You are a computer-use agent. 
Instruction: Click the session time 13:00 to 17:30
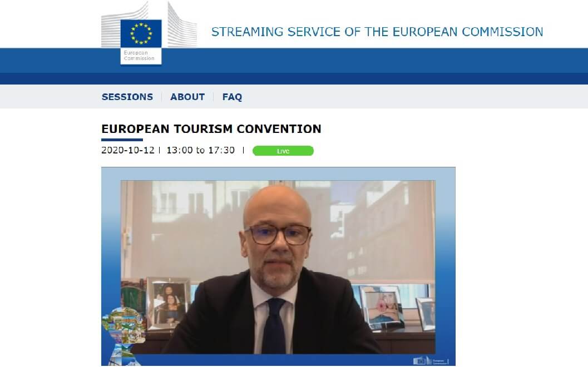point(201,150)
